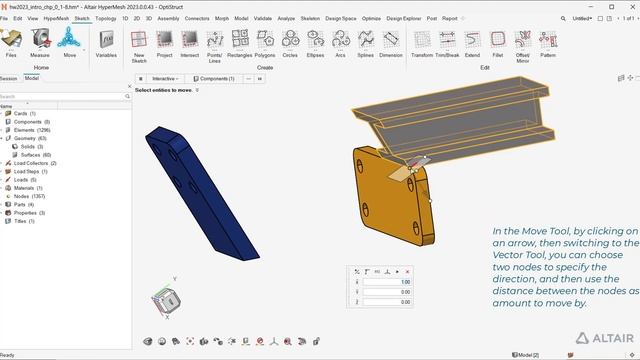Select Parts (4) entry
The width and height of the screenshot is (640, 360).
coord(24,204)
